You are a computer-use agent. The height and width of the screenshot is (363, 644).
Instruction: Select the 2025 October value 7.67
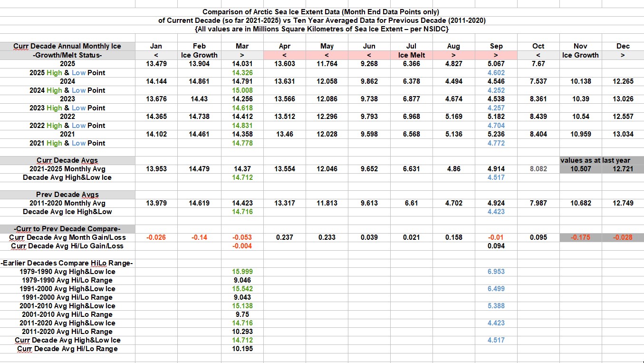(538, 64)
